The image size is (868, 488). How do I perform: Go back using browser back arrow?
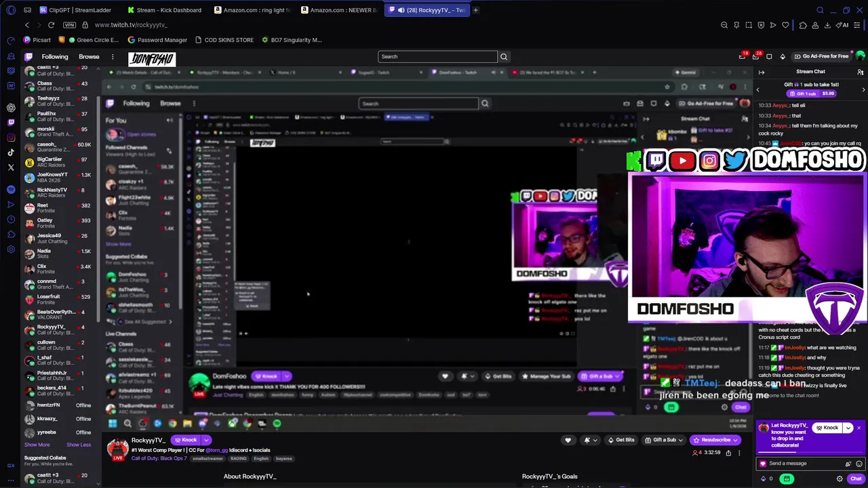pos(27,25)
